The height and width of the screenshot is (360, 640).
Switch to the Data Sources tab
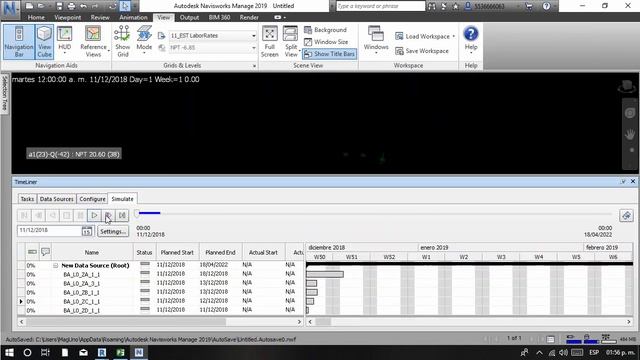(x=56, y=199)
